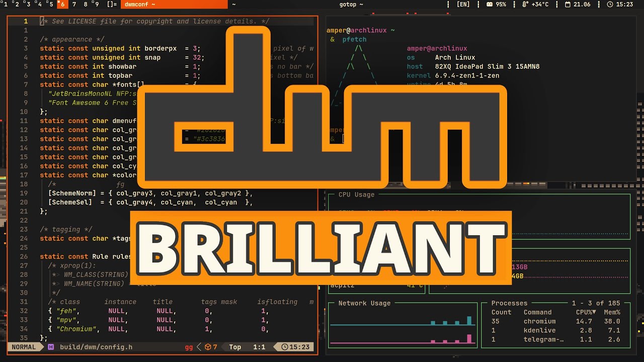
Task: Click the appearance comment on line 2
Action: (x=72, y=39)
